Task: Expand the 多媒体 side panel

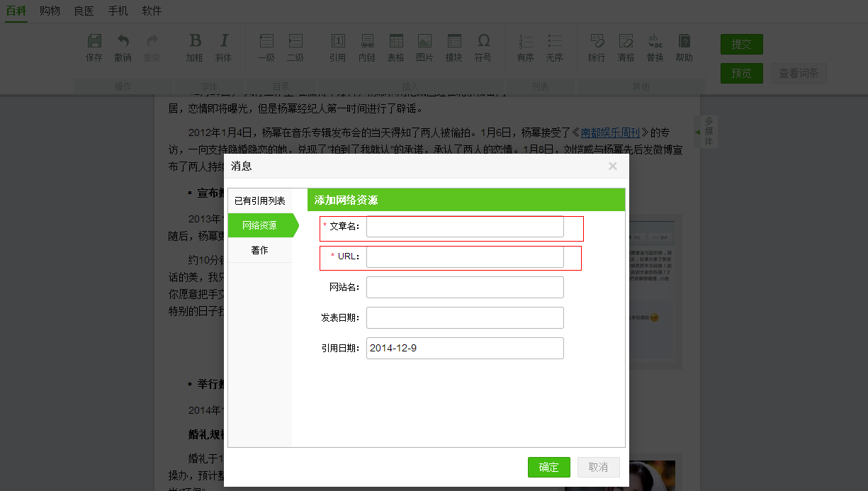Action: (708, 131)
